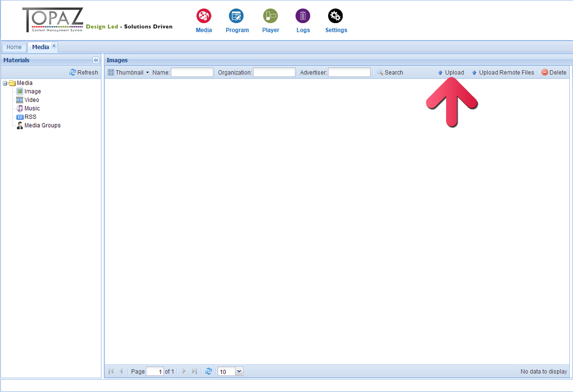This screenshot has height=392, width=573.
Task: Click the Delete button
Action: tap(554, 73)
